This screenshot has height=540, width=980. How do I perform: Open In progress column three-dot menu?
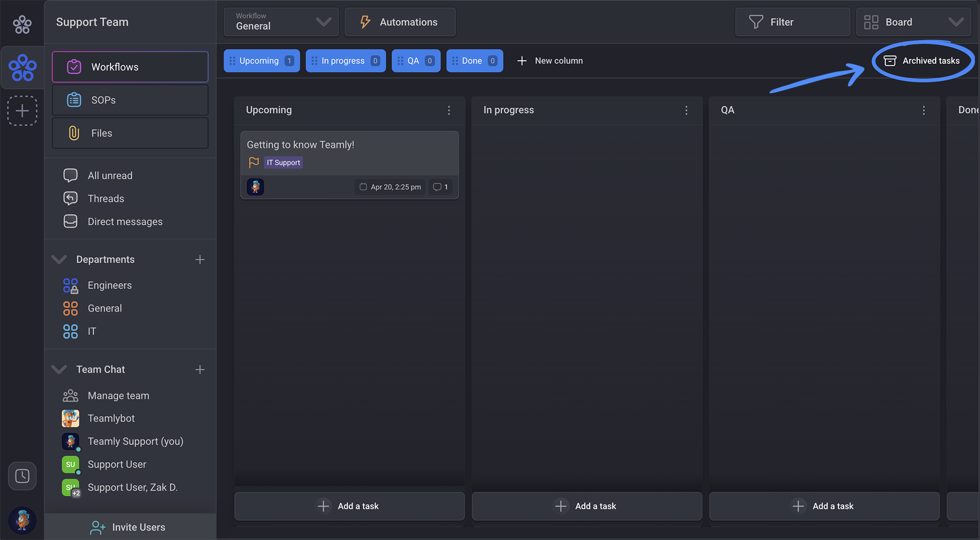point(686,110)
